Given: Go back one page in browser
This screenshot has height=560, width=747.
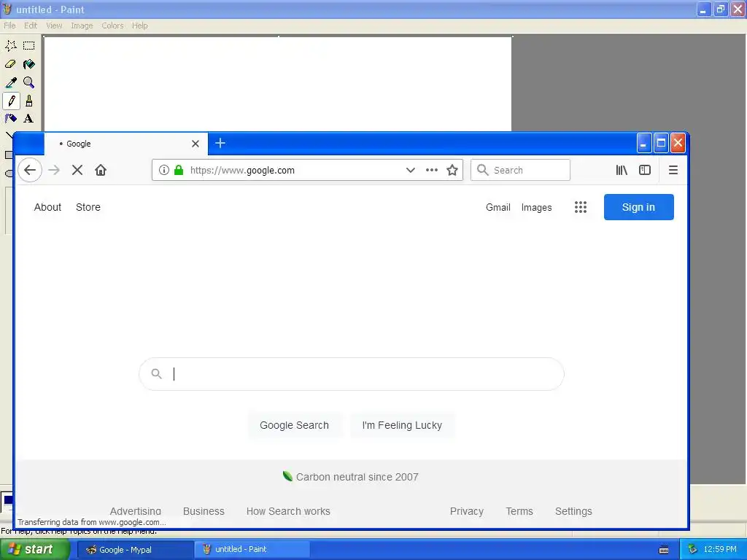Looking at the screenshot, I should [x=30, y=170].
